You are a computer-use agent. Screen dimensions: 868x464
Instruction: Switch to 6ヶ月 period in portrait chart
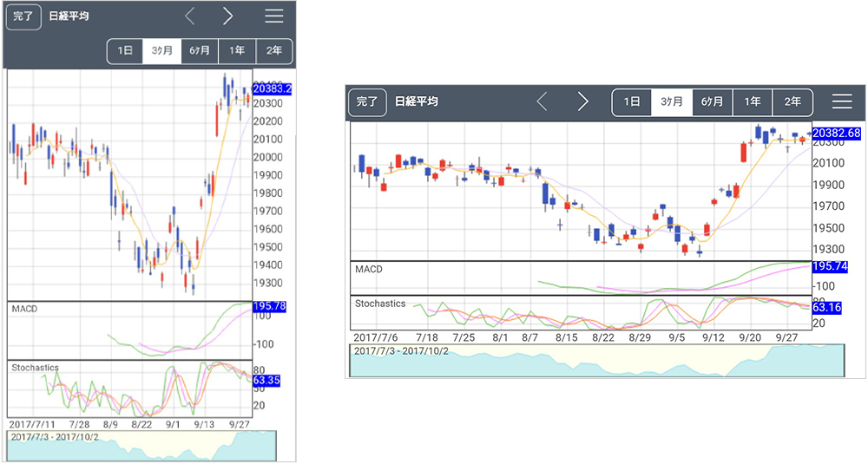pos(200,51)
